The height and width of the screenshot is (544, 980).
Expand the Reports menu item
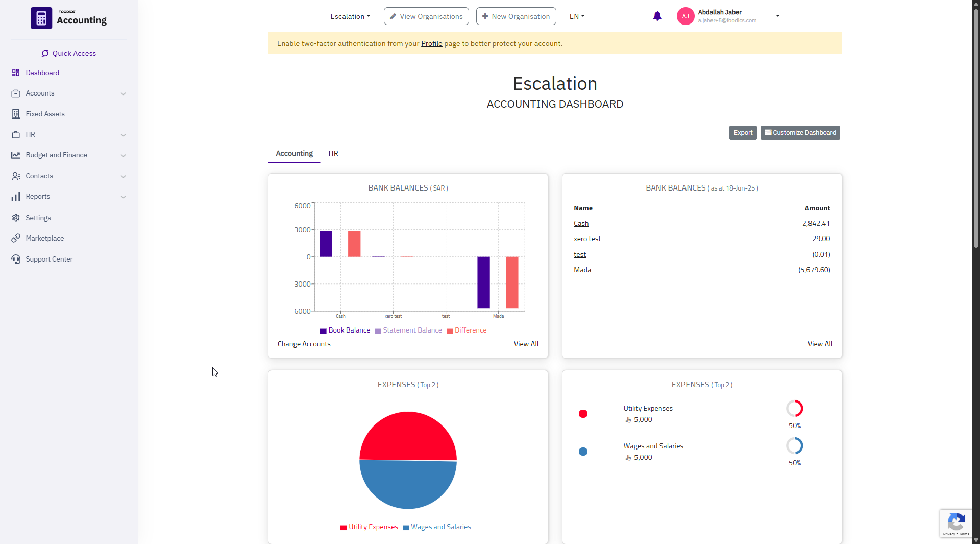(x=68, y=197)
